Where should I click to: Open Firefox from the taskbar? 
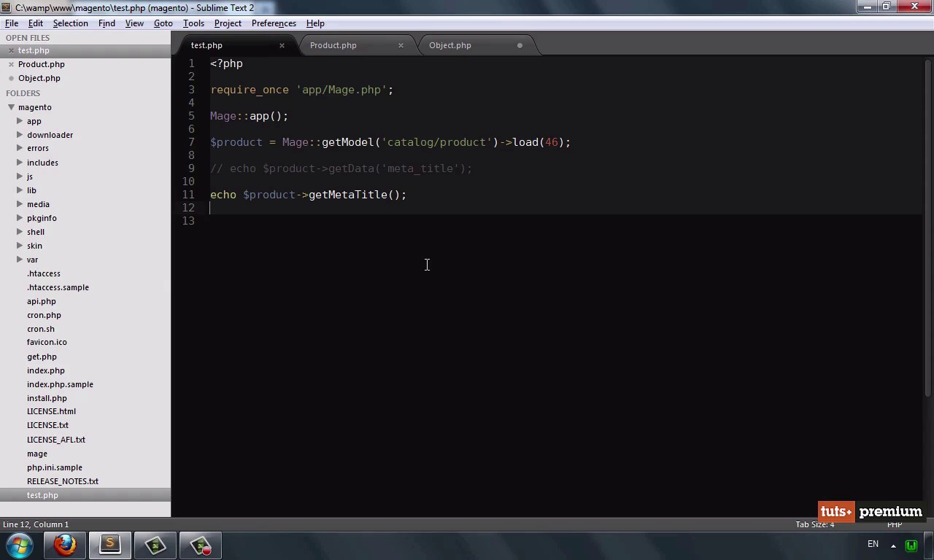click(x=65, y=545)
